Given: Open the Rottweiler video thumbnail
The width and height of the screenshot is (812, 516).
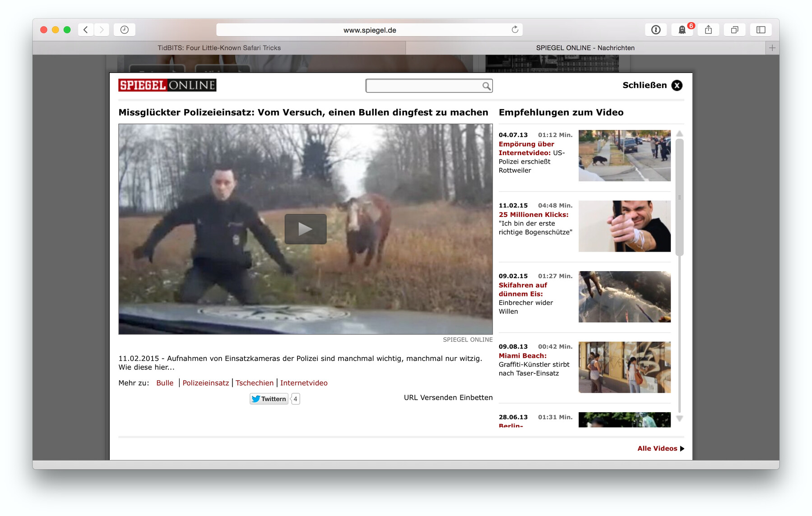Looking at the screenshot, I should tap(624, 156).
